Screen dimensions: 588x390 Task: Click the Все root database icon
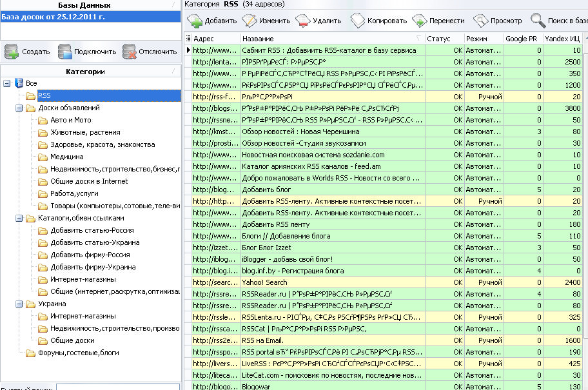coord(19,83)
